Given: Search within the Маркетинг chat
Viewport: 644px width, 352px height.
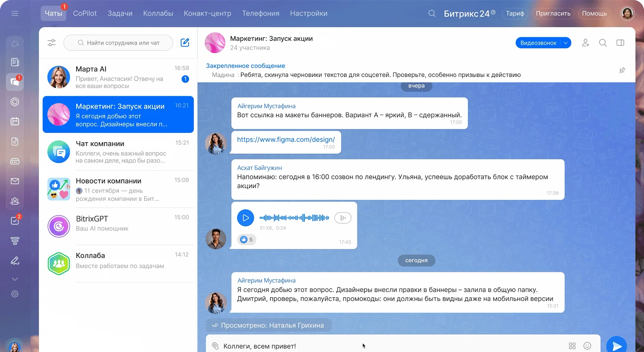Looking at the screenshot, I should [603, 43].
